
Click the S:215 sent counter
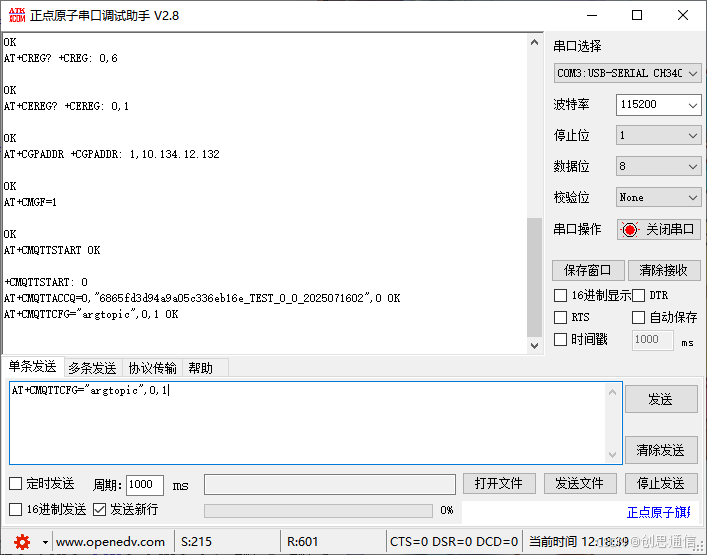coord(196,541)
